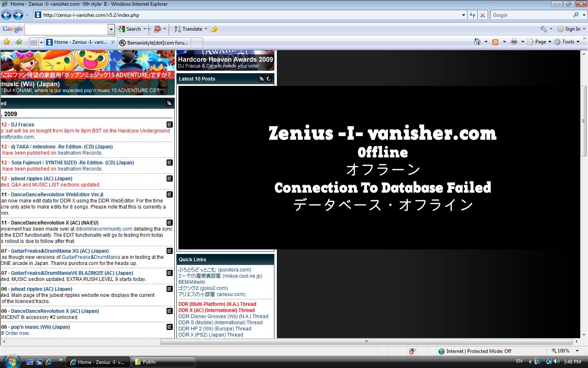Viewport: 588px width, 368px height.
Task: Click the Show Desktop quick launch icon
Action: click(29, 362)
